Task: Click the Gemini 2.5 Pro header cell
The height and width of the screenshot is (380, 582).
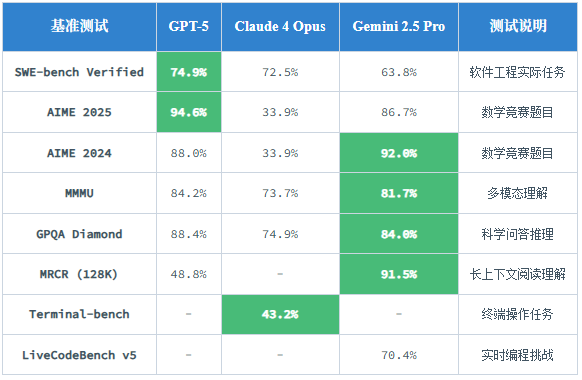Action: tap(399, 26)
